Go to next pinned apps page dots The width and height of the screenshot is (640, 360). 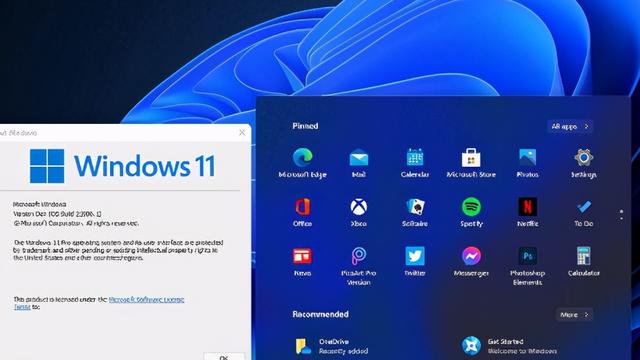[x=622, y=215]
